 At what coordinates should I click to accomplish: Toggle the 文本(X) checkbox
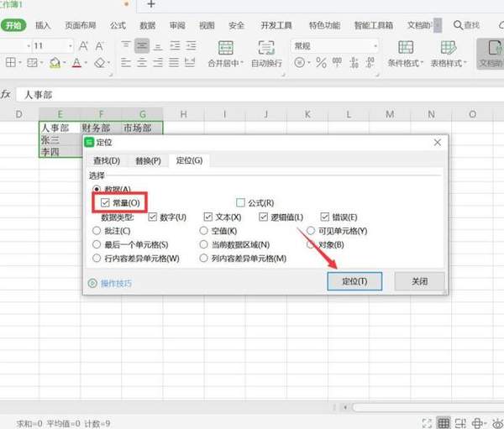(208, 217)
